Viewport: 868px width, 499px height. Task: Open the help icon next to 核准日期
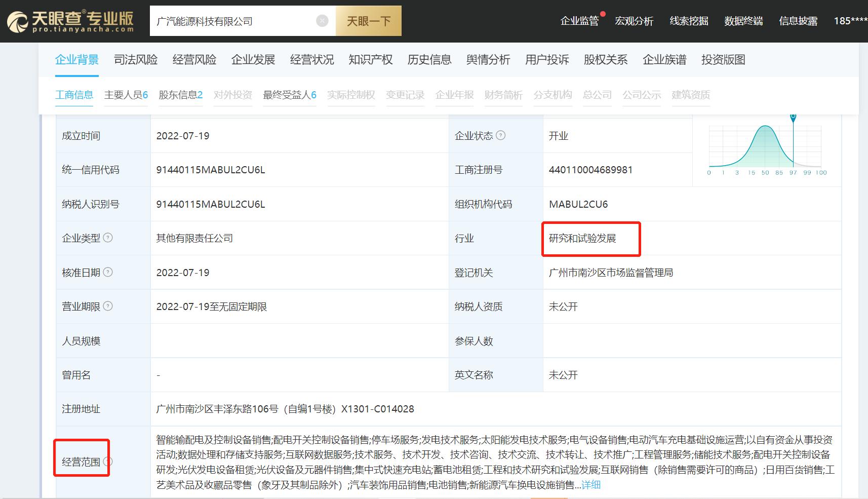click(x=108, y=272)
